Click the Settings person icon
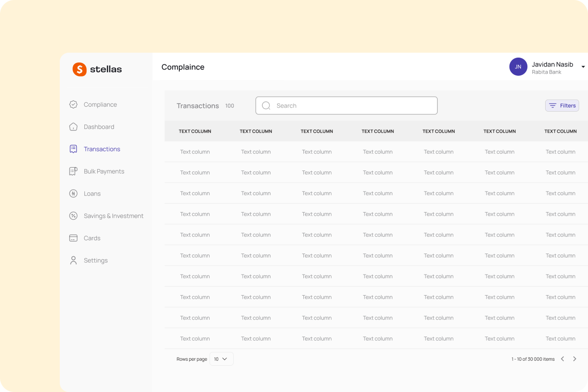588x392 pixels. coord(73,260)
